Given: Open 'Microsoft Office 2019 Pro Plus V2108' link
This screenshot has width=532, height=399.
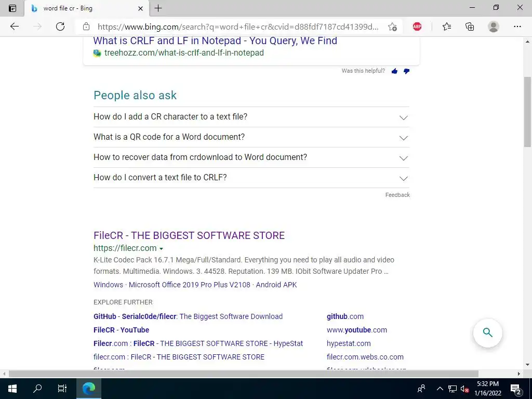Looking at the screenshot, I should pyautogui.click(x=189, y=285).
